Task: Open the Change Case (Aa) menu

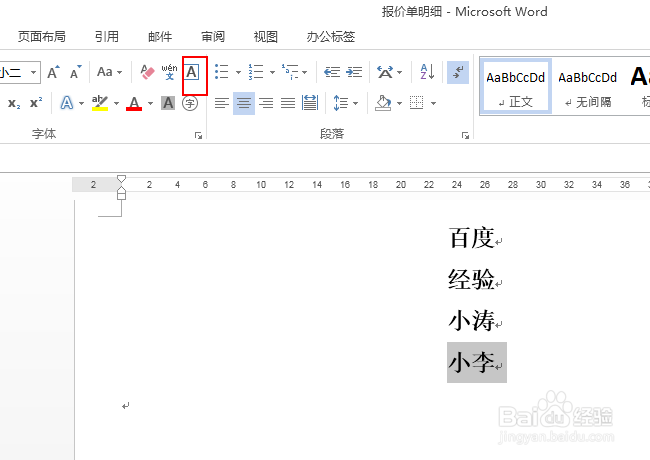Action: coord(109,72)
